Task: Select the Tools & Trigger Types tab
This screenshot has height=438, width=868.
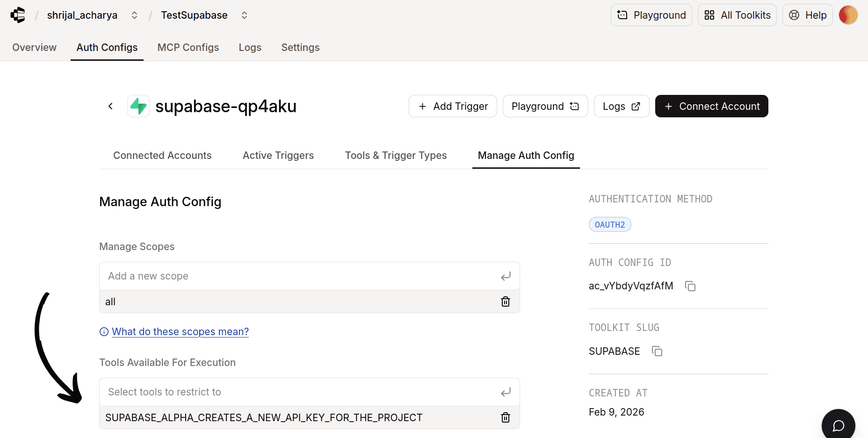Action: tap(396, 155)
